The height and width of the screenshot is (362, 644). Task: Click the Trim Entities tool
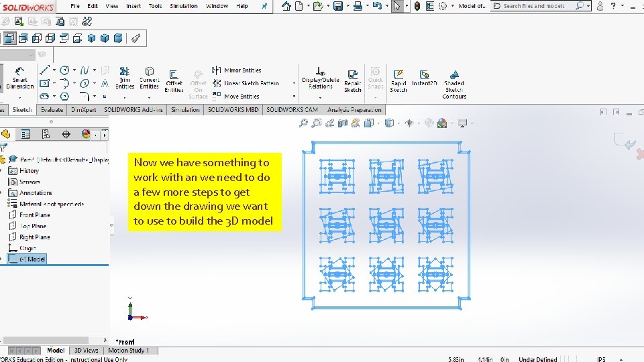[125, 78]
